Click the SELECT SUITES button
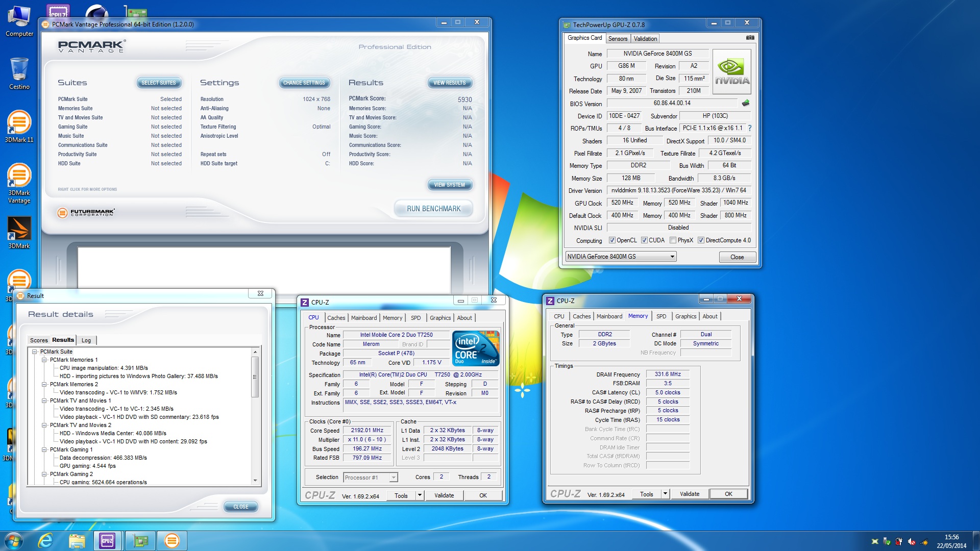Image resolution: width=980 pixels, height=551 pixels. (159, 83)
